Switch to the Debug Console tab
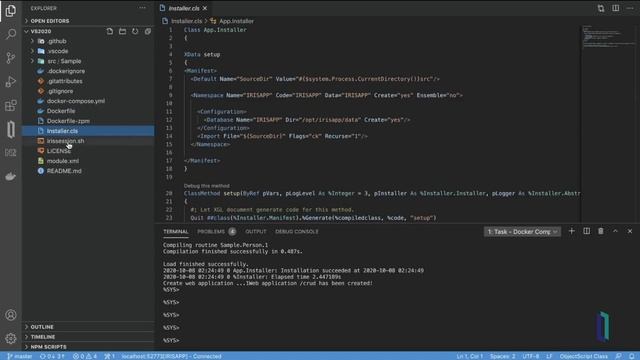 pyautogui.click(x=297, y=231)
